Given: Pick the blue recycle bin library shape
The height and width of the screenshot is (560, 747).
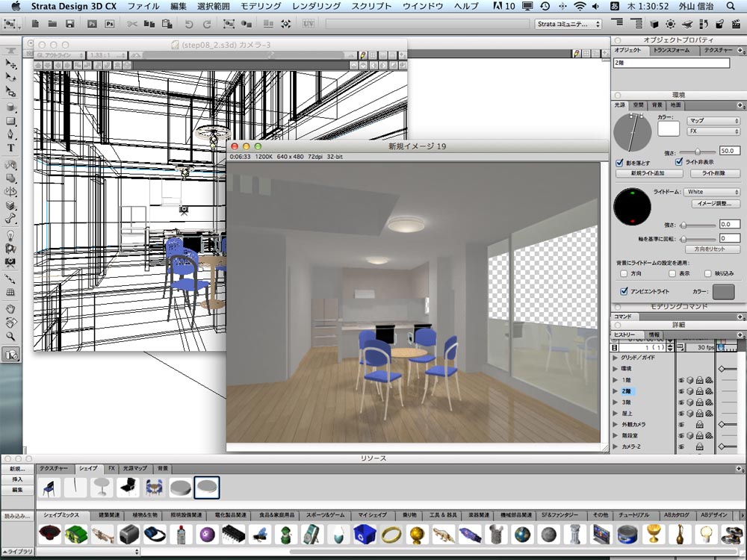Looking at the screenshot, I should tap(365, 535).
